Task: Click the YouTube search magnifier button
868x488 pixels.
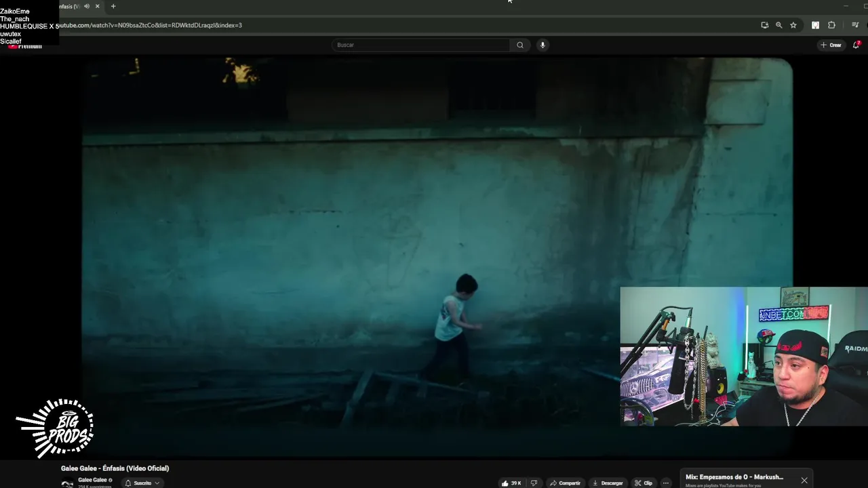Action: coord(520,45)
